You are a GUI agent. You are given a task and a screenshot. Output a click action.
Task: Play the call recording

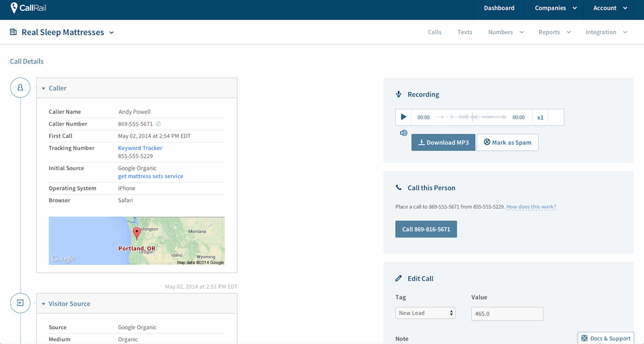click(403, 117)
